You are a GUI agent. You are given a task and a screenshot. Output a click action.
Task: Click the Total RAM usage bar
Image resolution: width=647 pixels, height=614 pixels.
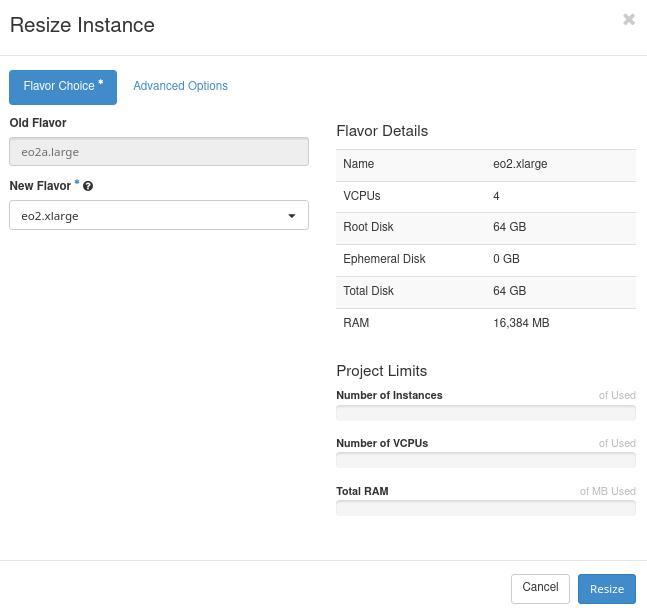click(x=485, y=508)
